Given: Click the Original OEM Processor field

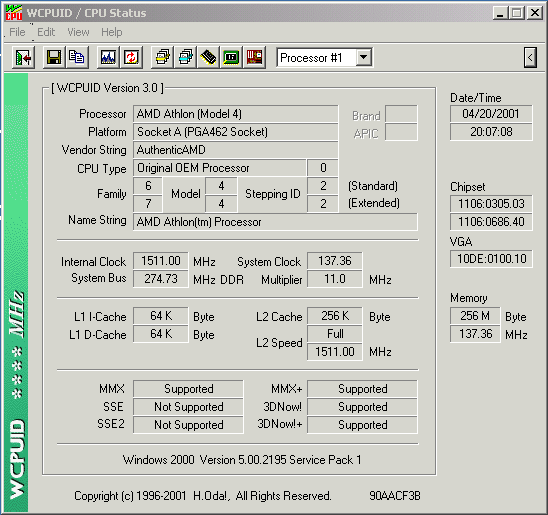Looking at the screenshot, I should pos(219,168).
